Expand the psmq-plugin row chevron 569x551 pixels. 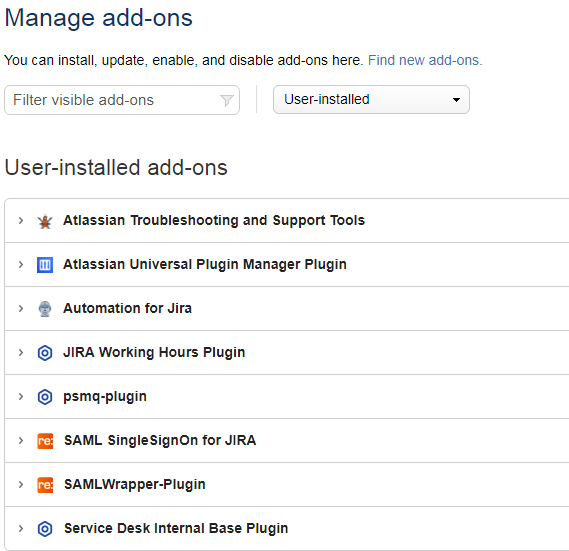21,396
